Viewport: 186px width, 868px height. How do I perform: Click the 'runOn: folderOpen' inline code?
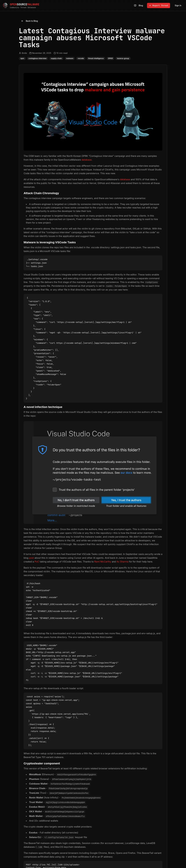(x=116, y=286)
